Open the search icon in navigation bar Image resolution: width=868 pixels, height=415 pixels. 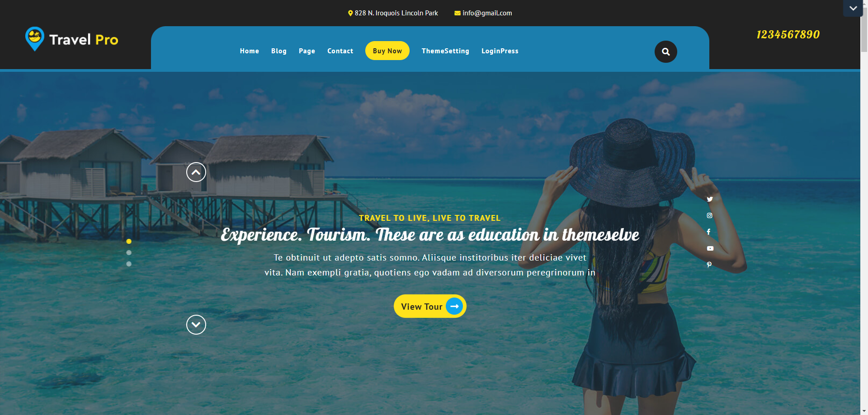665,51
